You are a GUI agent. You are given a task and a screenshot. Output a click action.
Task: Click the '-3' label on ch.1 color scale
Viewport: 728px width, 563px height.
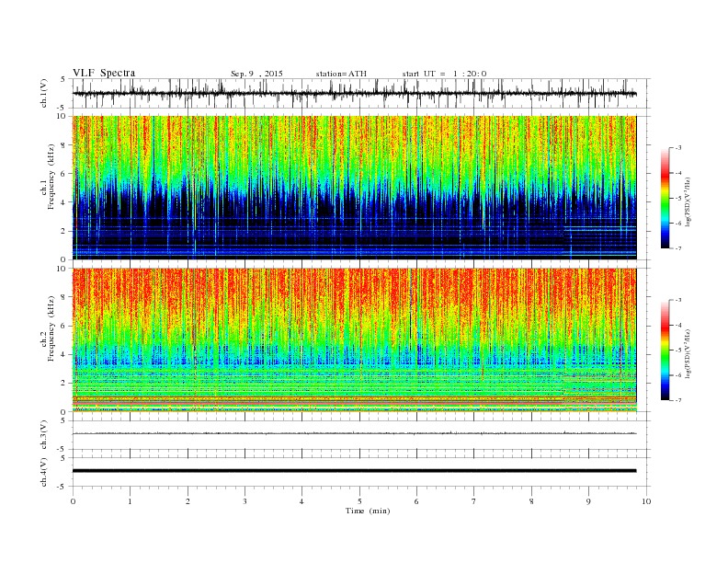[678, 148]
